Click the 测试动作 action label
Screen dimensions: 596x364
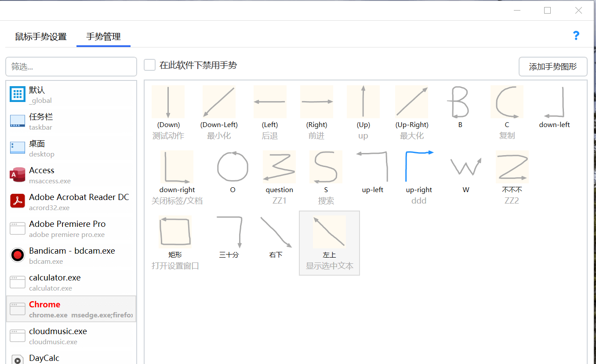click(168, 136)
